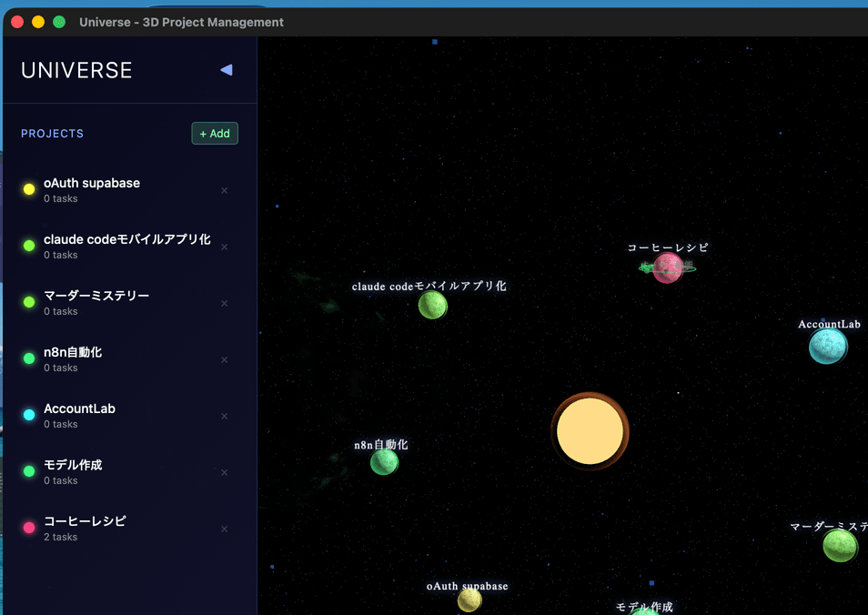Viewport: 868px width, 615px height.
Task: Select the claude codeモバイルアプリ化 planet in space
Action: point(433,306)
